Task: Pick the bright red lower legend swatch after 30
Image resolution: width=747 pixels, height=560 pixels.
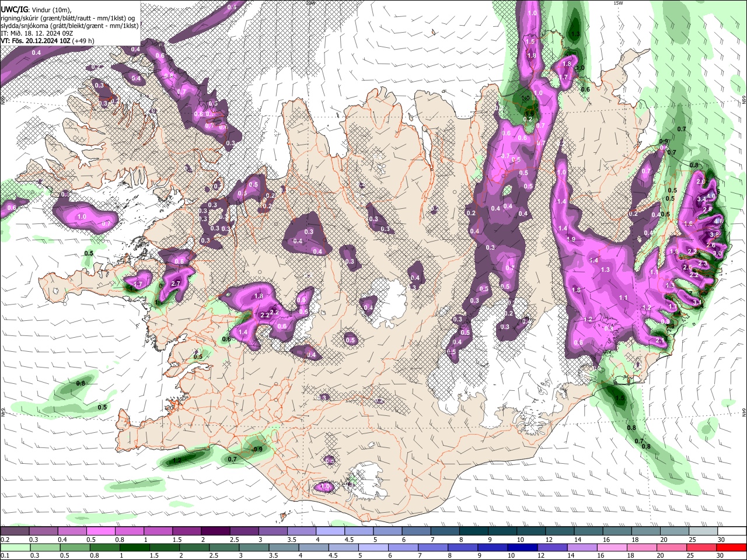Action: (x=731, y=547)
